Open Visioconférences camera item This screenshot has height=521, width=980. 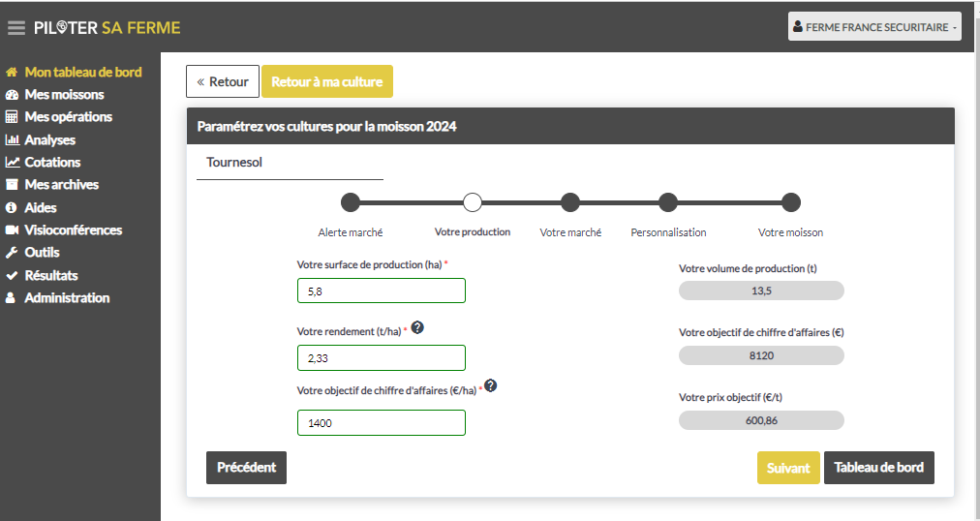[x=64, y=230]
